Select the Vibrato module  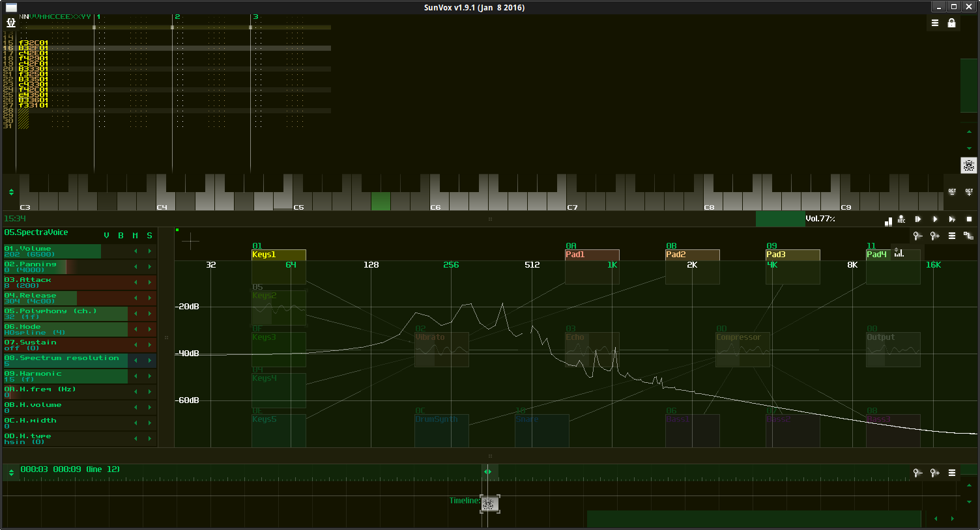click(442, 350)
